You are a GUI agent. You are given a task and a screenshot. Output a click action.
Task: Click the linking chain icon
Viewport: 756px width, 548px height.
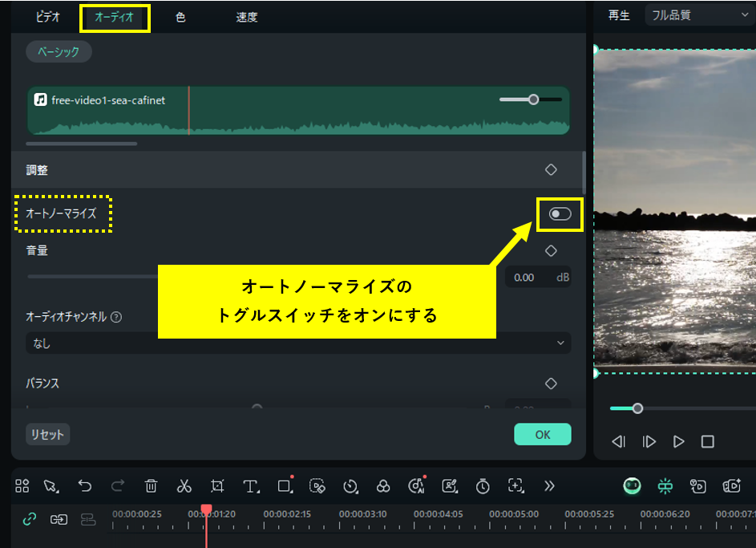pos(29,519)
